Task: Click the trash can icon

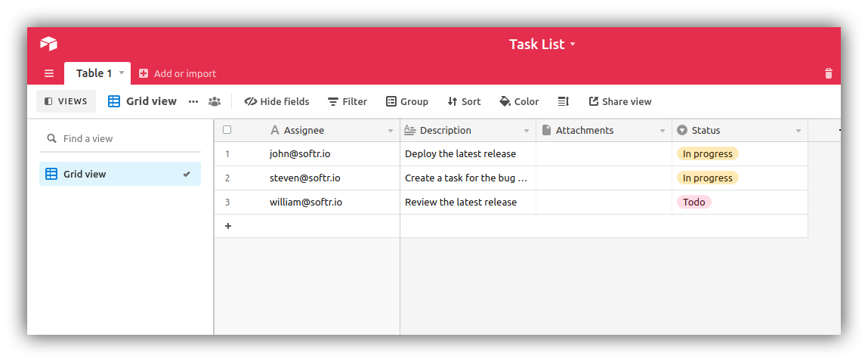Action: click(x=828, y=73)
